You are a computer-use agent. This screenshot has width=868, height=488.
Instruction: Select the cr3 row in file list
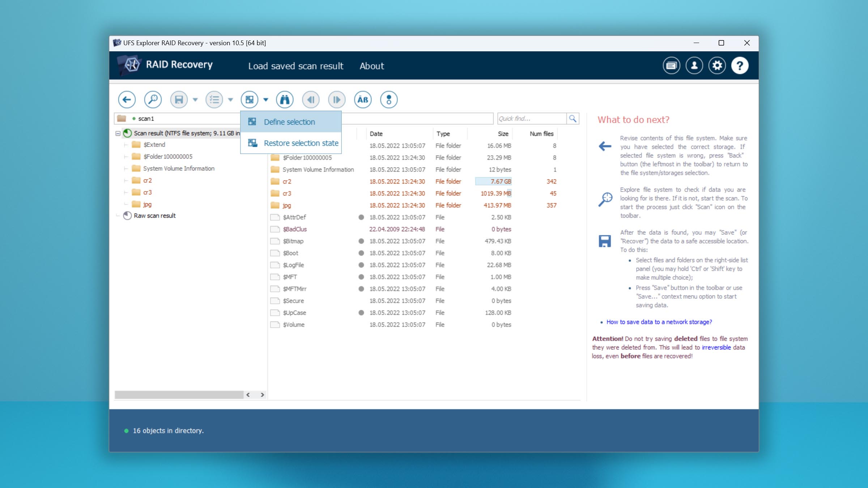point(414,193)
